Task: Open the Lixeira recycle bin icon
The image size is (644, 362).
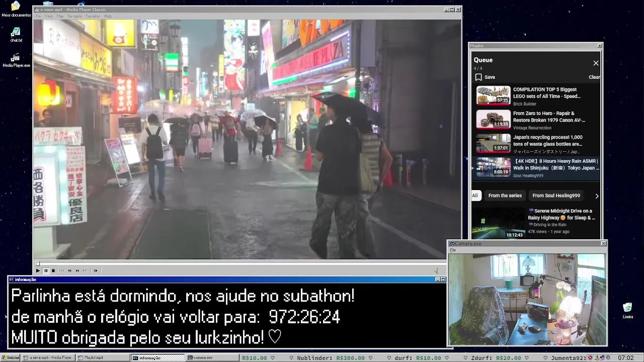Action: coord(627,311)
